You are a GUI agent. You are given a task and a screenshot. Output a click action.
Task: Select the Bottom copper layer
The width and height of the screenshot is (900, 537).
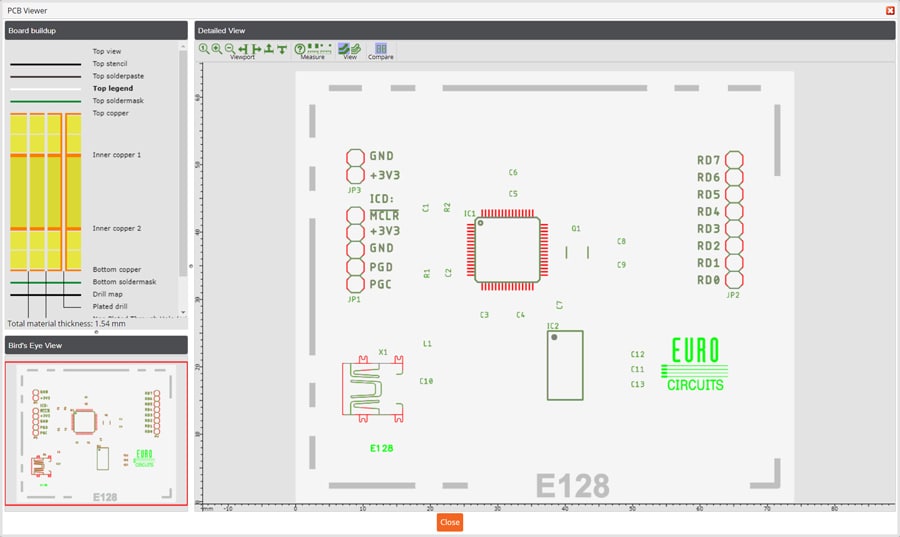[117, 269]
